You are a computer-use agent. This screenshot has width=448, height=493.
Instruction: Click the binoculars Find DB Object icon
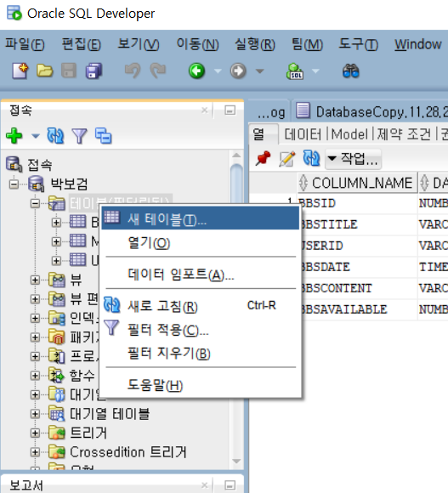[x=350, y=71]
